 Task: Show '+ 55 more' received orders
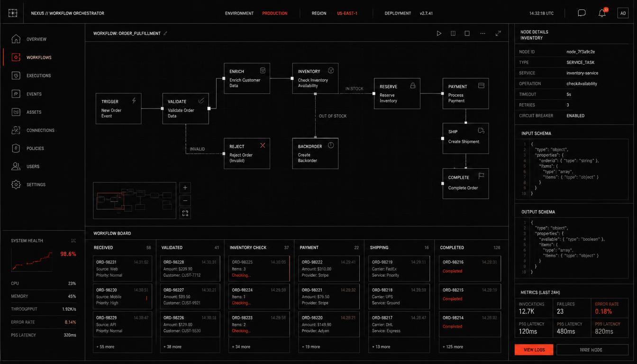(105, 346)
